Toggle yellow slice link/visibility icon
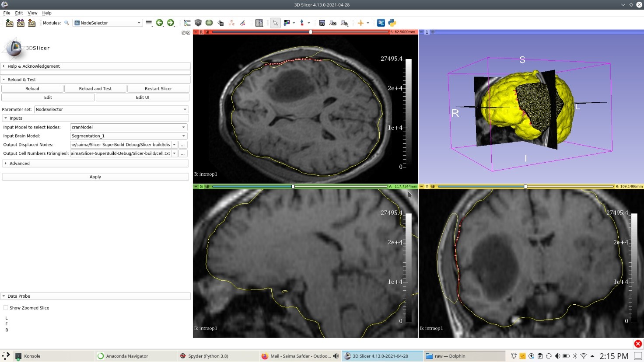The width and height of the screenshot is (644, 362). tap(433, 187)
